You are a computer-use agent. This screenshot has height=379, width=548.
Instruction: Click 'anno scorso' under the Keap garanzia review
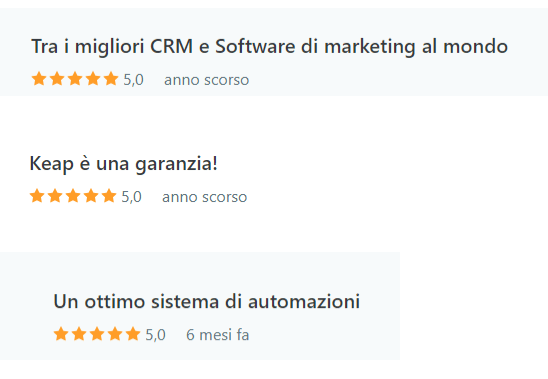click(x=205, y=198)
